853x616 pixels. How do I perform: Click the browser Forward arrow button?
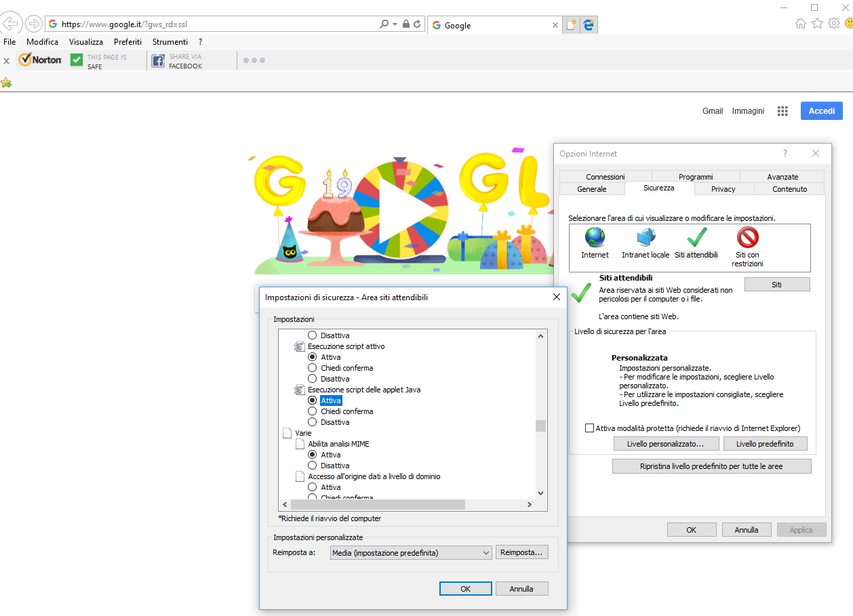click(x=33, y=24)
